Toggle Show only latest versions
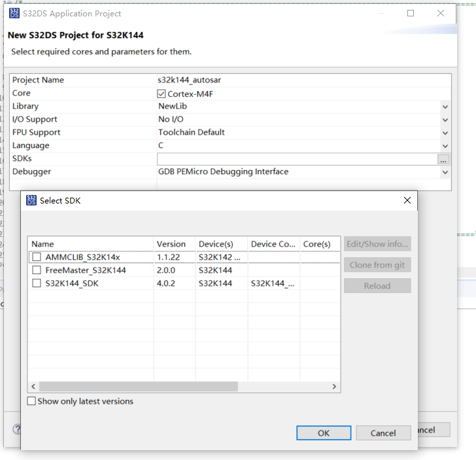 tap(31, 401)
